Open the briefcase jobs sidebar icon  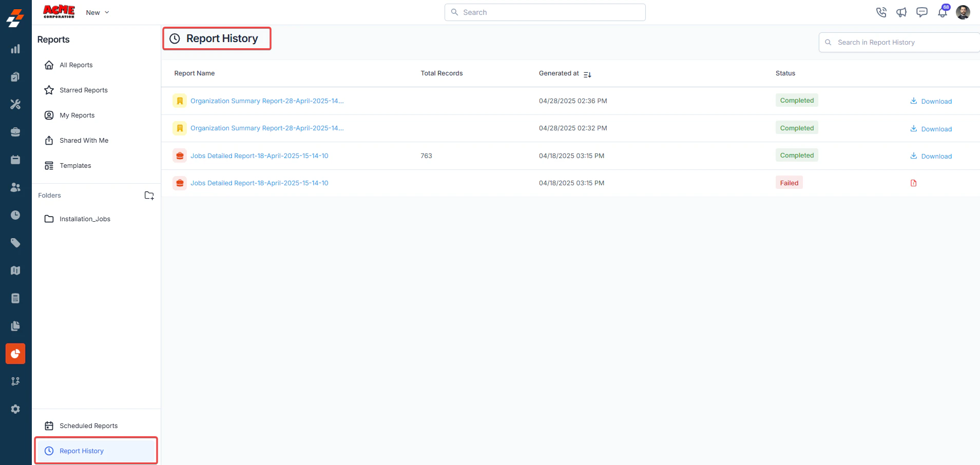[x=15, y=132]
